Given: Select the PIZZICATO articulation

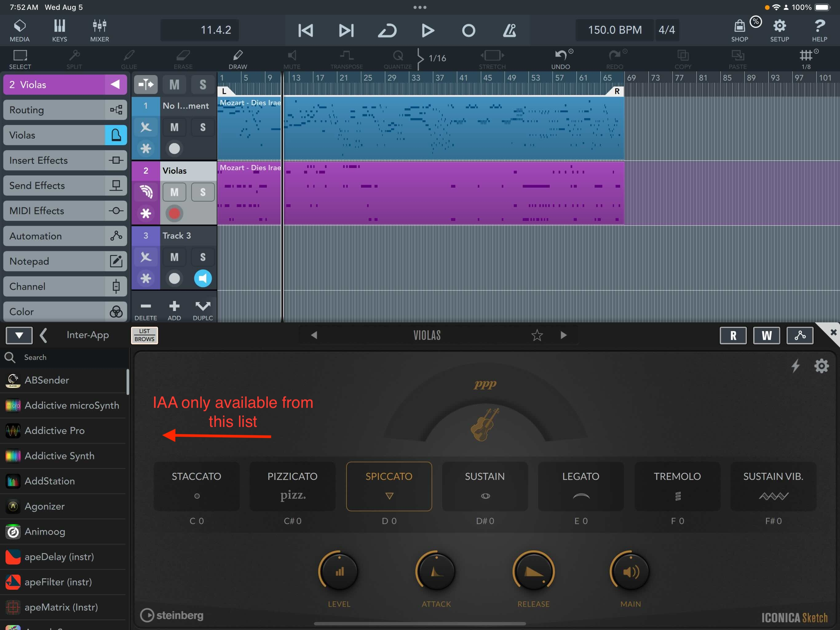Looking at the screenshot, I should tap(292, 486).
